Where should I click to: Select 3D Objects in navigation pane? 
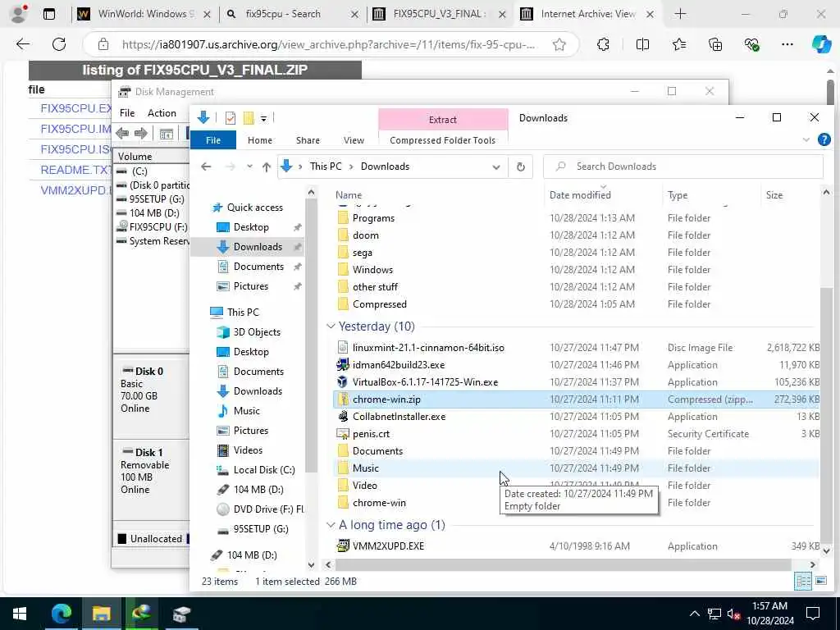pos(257,332)
